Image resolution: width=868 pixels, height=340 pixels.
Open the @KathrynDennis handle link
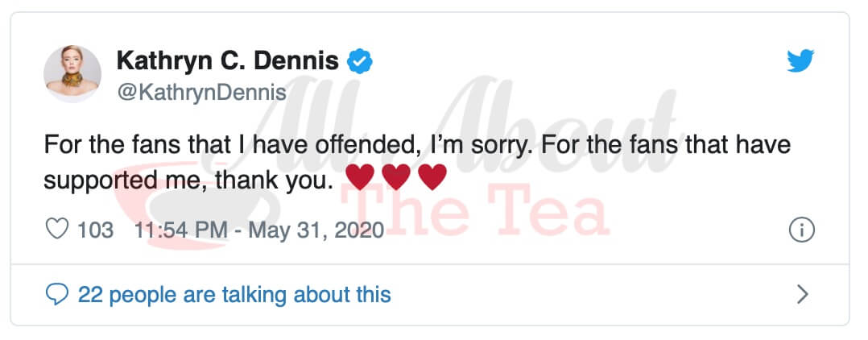[201, 93]
